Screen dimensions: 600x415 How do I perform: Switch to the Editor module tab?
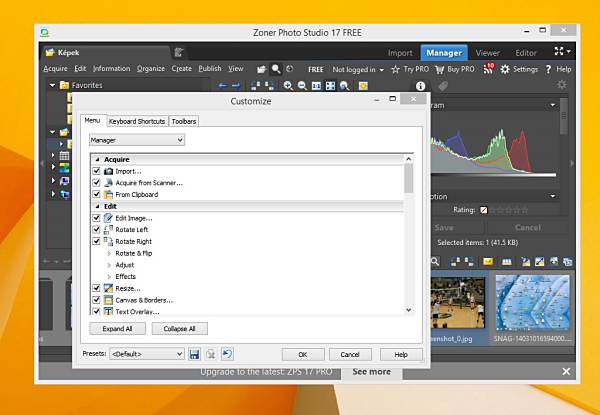[x=526, y=53]
